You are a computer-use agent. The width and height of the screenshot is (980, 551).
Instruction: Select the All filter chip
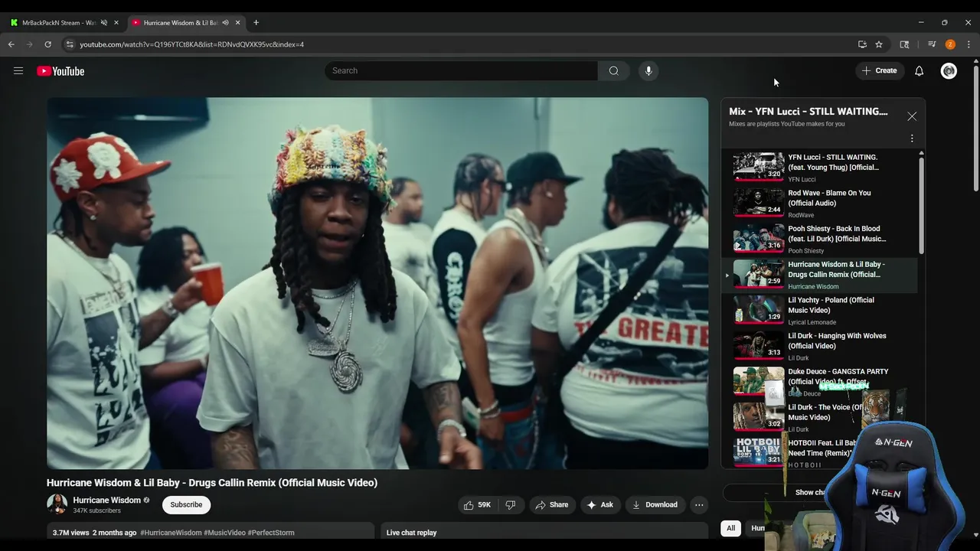pyautogui.click(x=731, y=528)
